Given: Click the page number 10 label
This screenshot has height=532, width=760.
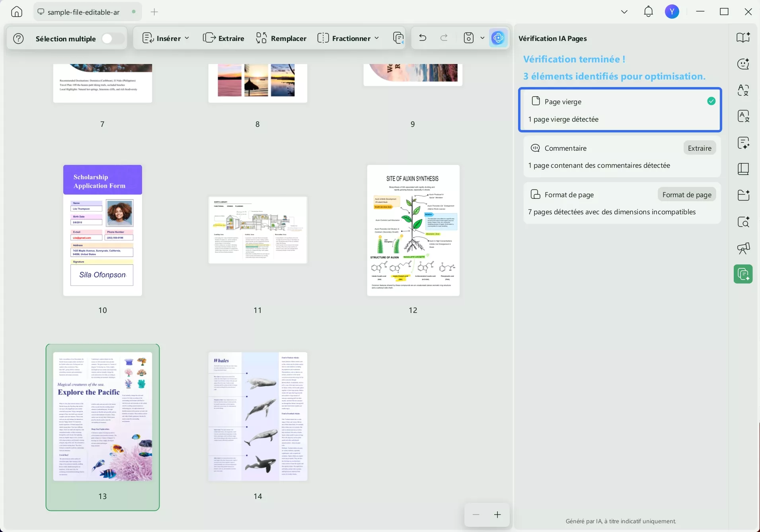Looking at the screenshot, I should 103,310.
